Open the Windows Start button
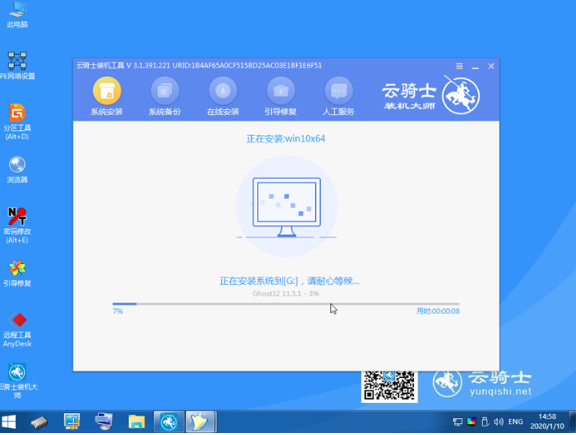 (9, 422)
